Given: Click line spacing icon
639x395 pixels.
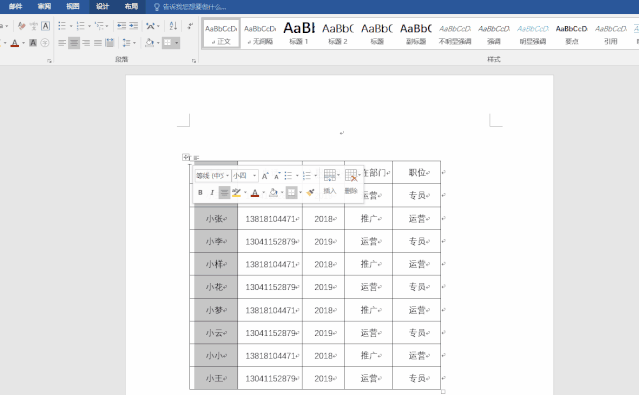Looking at the screenshot, I should click(x=126, y=42).
